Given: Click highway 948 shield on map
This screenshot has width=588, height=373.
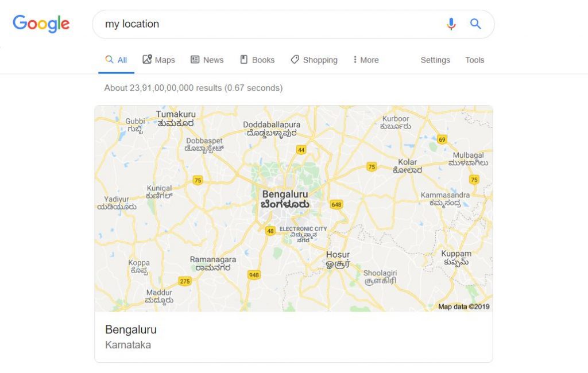Looking at the screenshot, I should (254, 275).
